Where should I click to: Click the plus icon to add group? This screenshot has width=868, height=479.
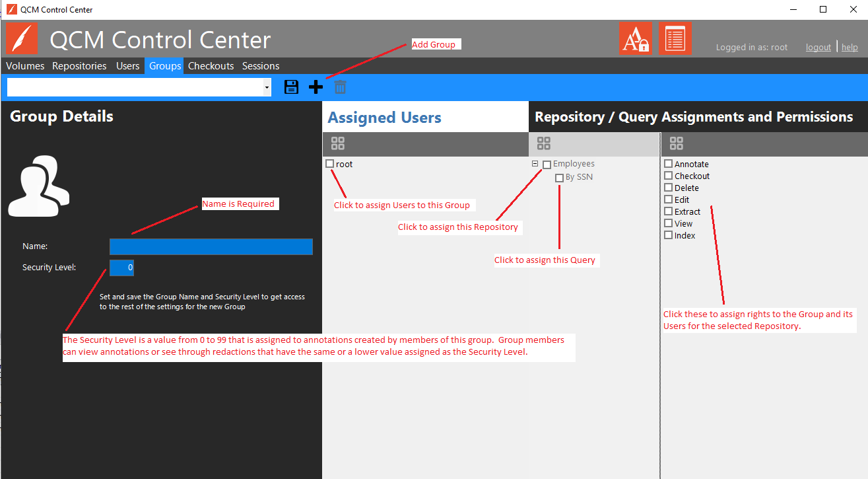(316, 87)
